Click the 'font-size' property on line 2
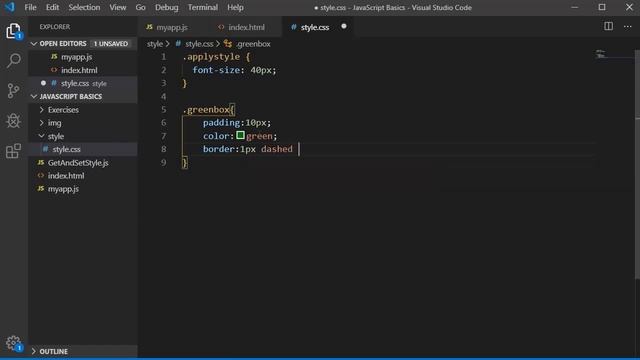Image resolution: width=640 pixels, height=360 pixels. pos(216,70)
